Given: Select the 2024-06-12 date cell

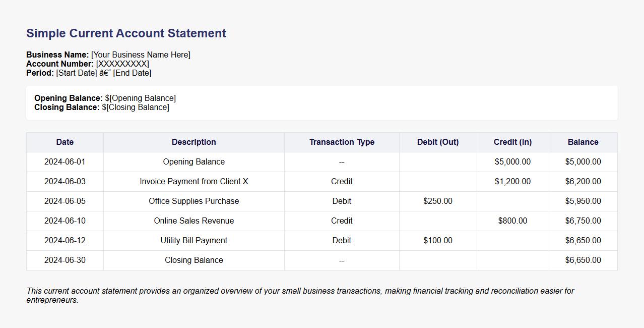Looking at the screenshot, I should (x=65, y=240).
